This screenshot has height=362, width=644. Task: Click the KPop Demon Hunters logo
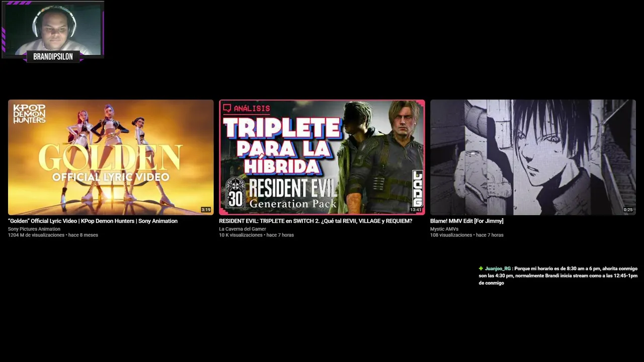coord(29,114)
